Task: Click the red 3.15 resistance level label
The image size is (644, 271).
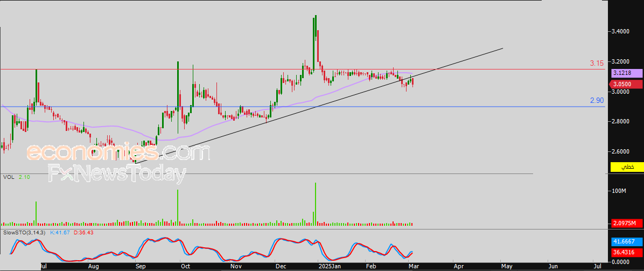Action: (597, 64)
